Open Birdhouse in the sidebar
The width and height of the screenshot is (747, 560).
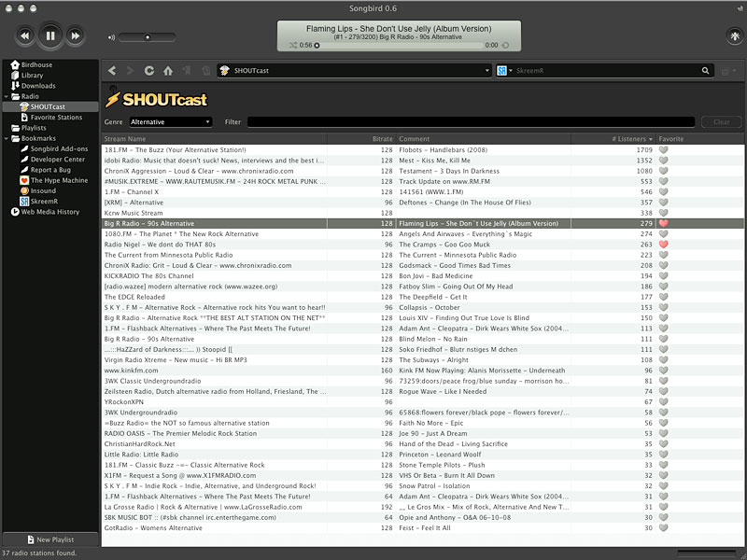point(36,64)
